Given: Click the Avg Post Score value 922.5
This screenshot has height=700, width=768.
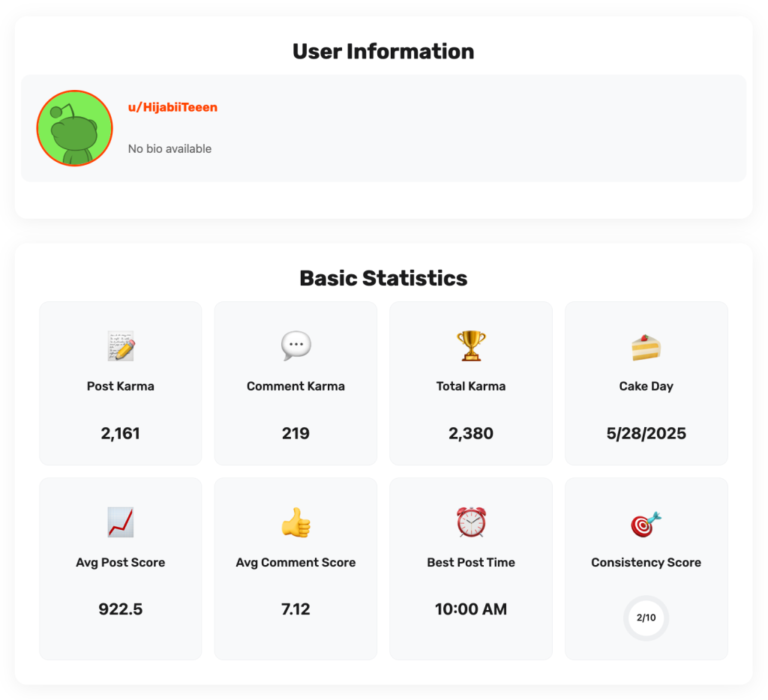Looking at the screenshot, I should tap(121, 609).
